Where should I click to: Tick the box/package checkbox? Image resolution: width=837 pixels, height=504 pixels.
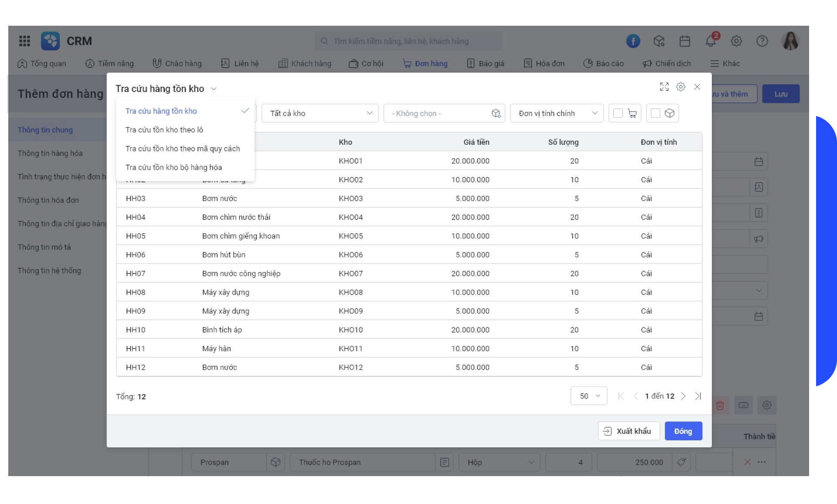click(x=655, y=113)
